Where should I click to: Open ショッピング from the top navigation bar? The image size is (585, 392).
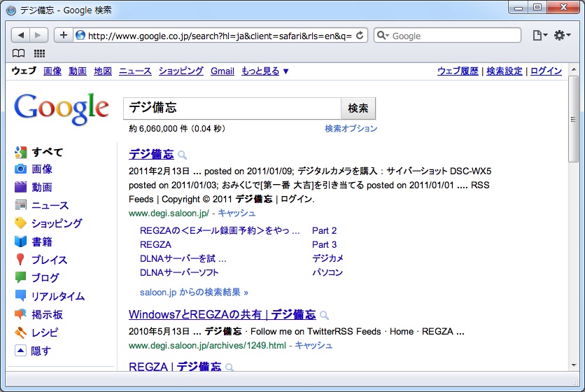(181, 71)
